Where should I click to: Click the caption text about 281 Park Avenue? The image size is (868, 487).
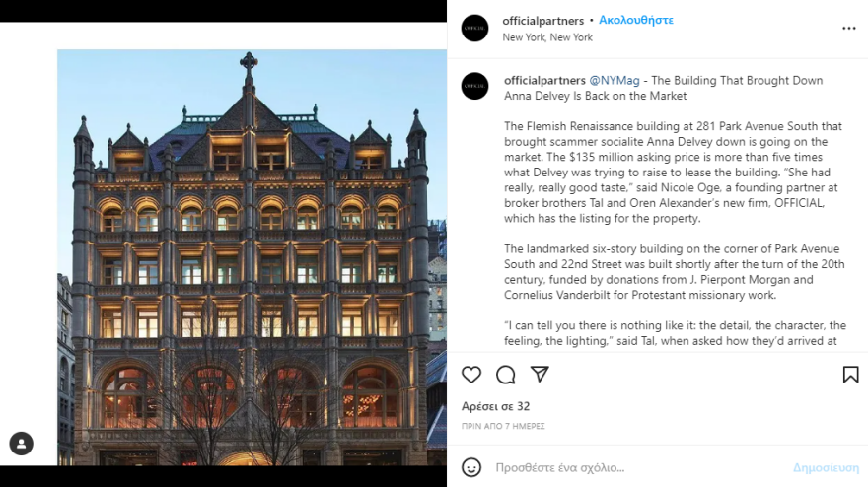point(673,173)
